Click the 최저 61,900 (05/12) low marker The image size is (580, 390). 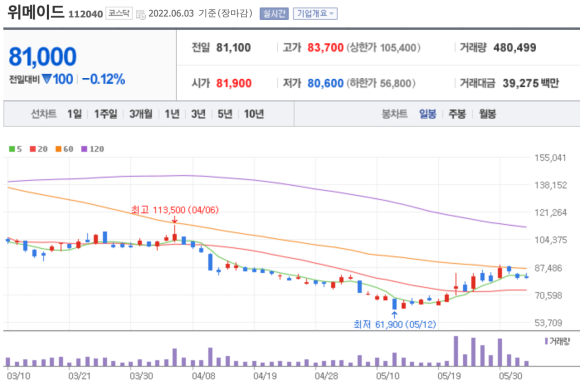tap(395, 325)
